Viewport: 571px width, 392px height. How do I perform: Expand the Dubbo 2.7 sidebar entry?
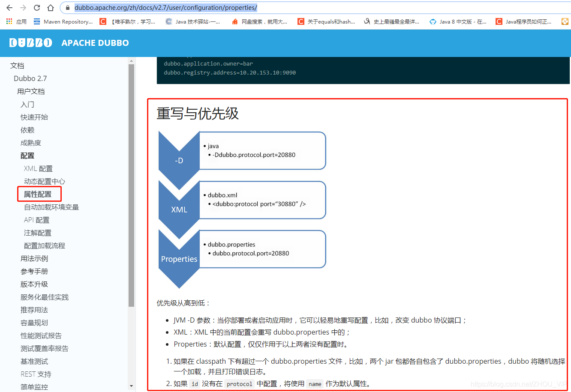tap(30, 78)
